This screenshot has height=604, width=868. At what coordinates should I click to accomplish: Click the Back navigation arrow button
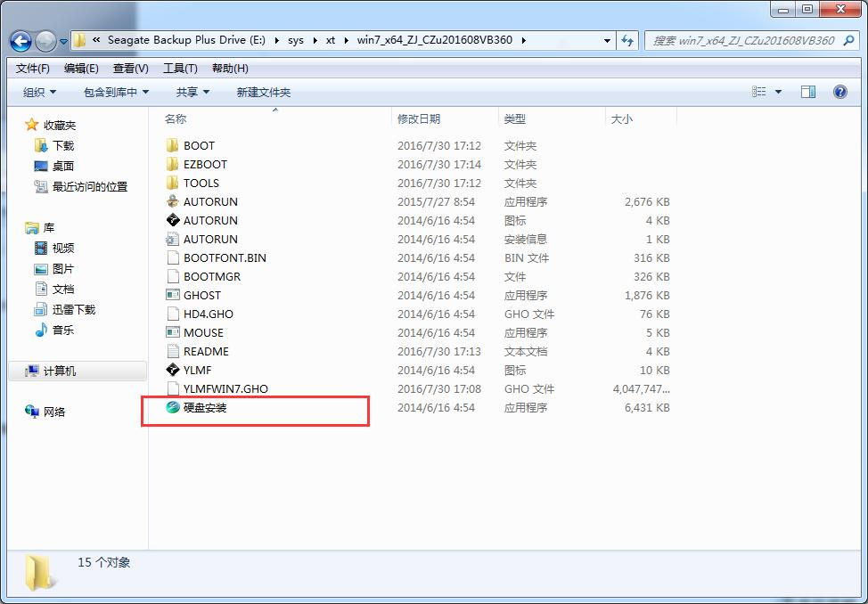coord(21,40)
